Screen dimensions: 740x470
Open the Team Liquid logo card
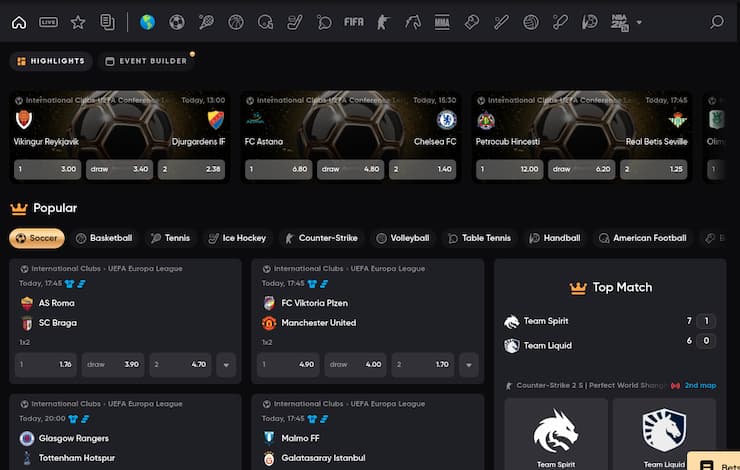(x=664, y=434)
